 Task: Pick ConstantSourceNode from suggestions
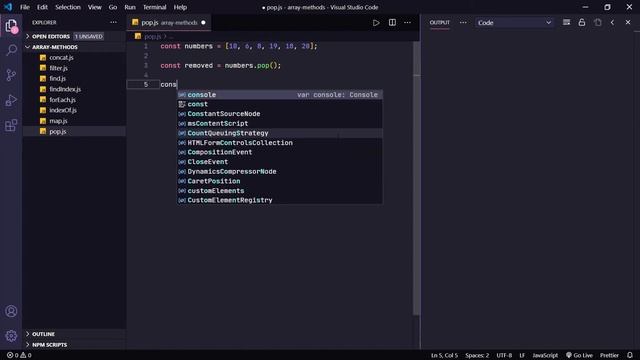280,114
